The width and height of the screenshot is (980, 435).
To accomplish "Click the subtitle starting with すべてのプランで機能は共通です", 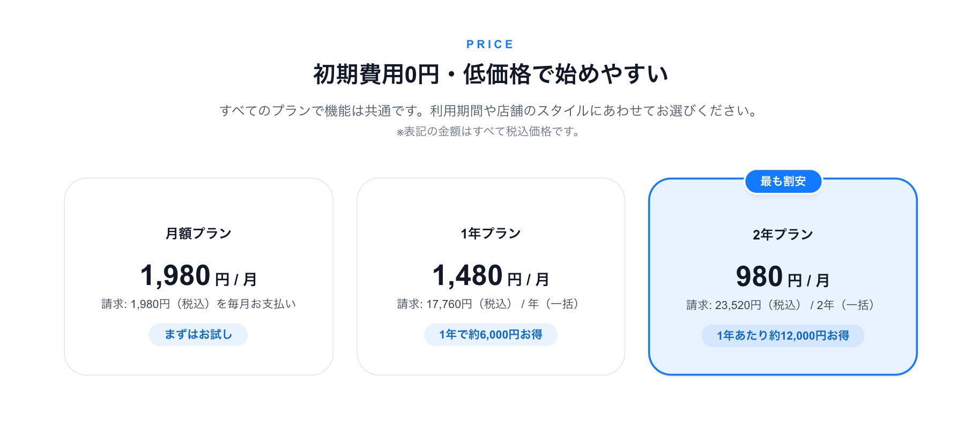I will (490, 111).
